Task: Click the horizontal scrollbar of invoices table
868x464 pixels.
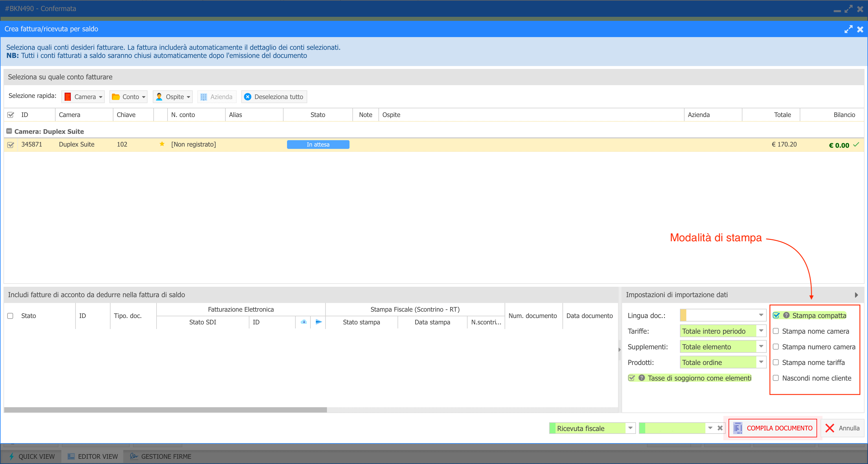Action: (x=165, y=410)
